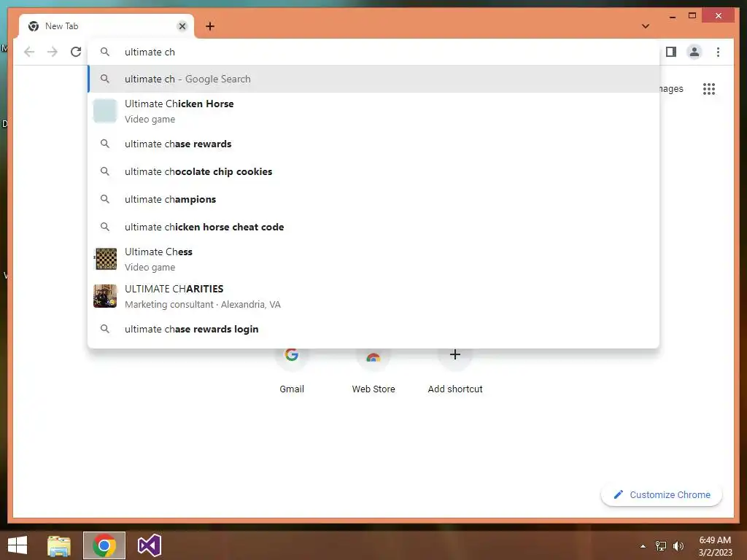Select 'ultimate chase rewards login' suggestion
Viewport: 747px width, 560px height.
(x=373, y=329)
